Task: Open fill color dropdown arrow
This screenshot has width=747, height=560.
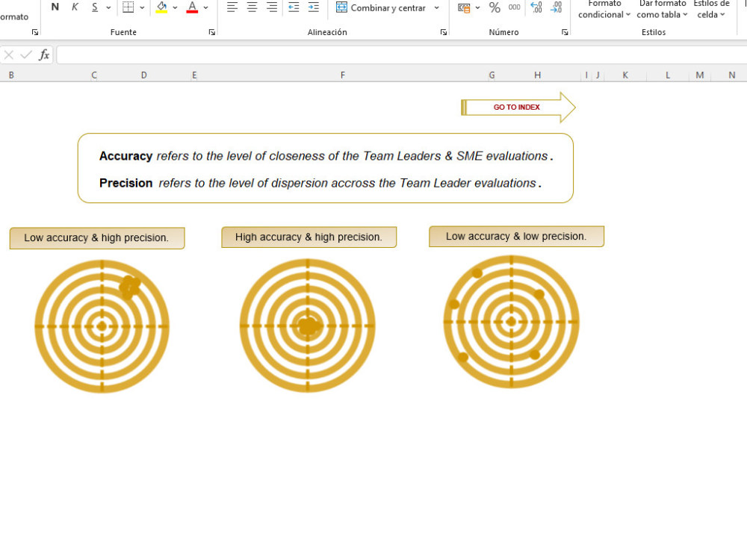Action: tap(175, 7)
